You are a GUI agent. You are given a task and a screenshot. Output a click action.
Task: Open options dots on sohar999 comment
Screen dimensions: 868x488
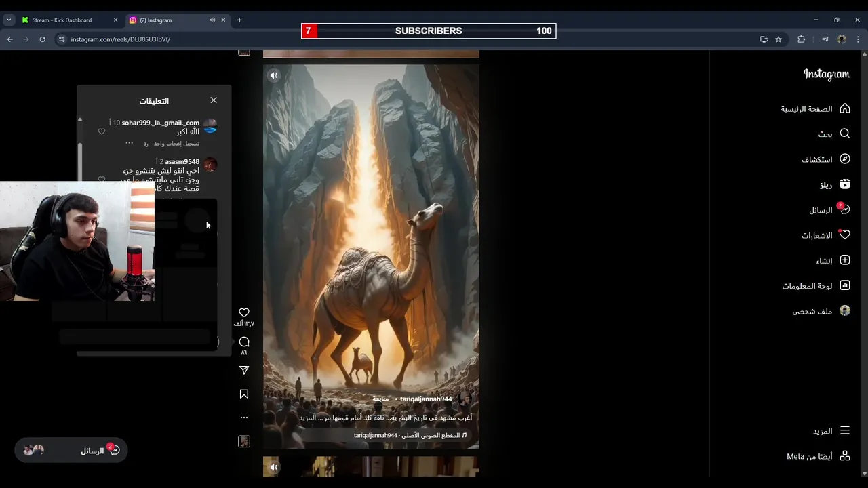[130, 143]
